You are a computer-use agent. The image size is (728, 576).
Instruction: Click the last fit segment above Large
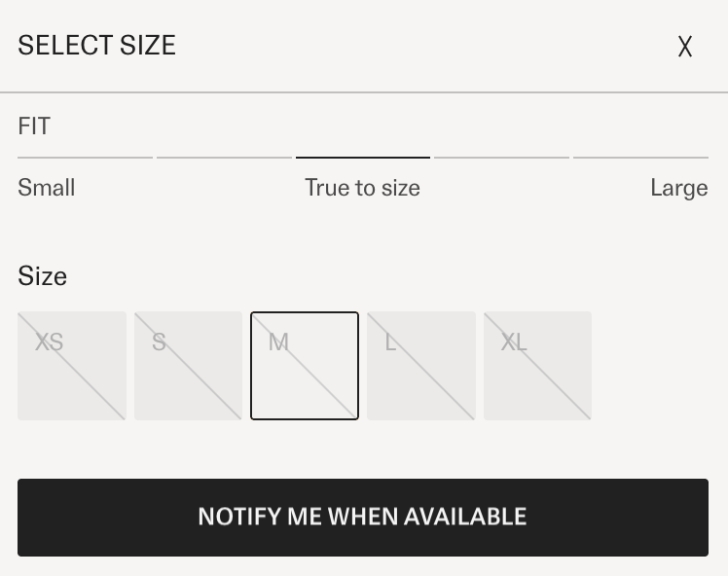point(640,157)
